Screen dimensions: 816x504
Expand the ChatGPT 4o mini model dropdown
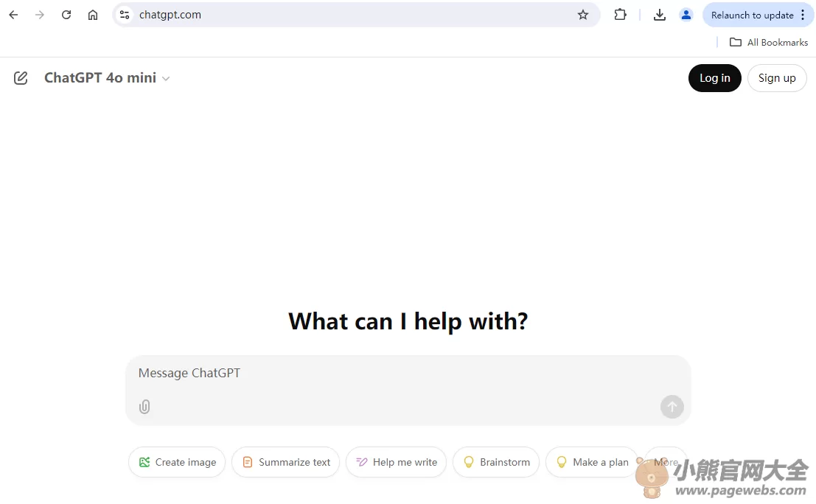tap(107, 78)
